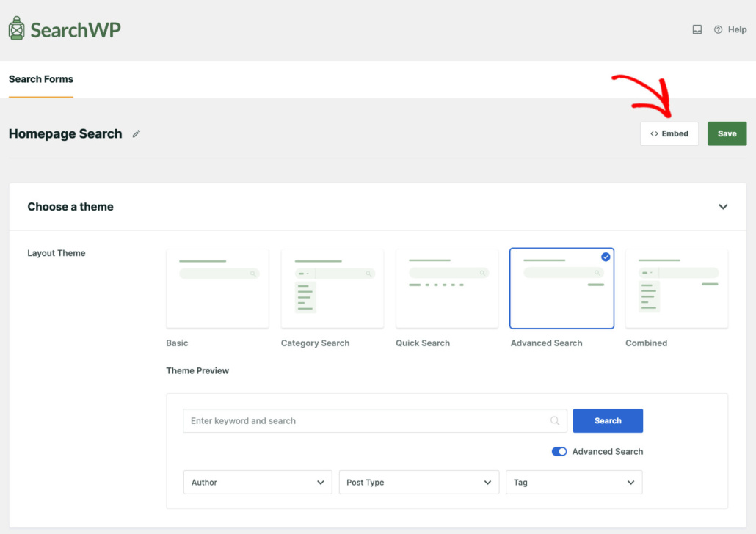Select the Combined layout thumbnail
756x534 pixels.
677,288
